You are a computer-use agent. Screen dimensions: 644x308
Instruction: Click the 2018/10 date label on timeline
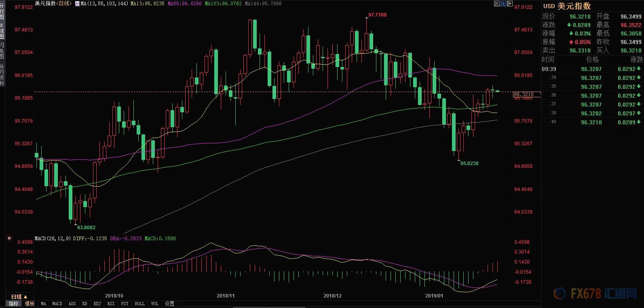tap(114, 296)
